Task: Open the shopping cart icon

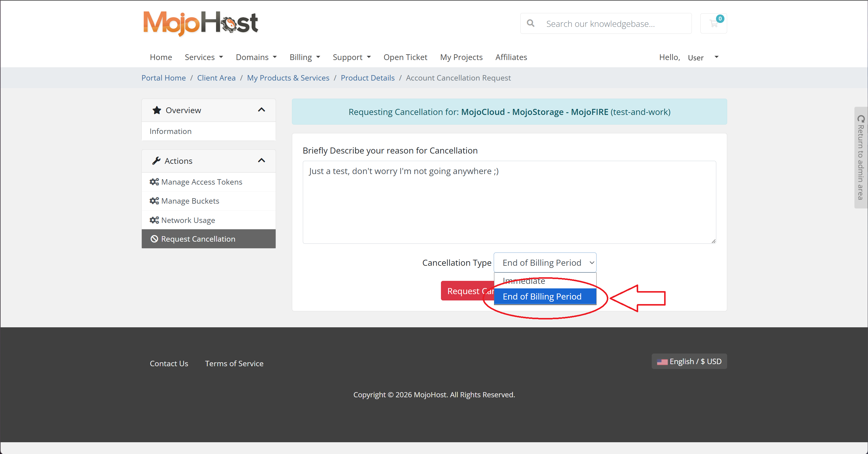Action: pos(713,23)
